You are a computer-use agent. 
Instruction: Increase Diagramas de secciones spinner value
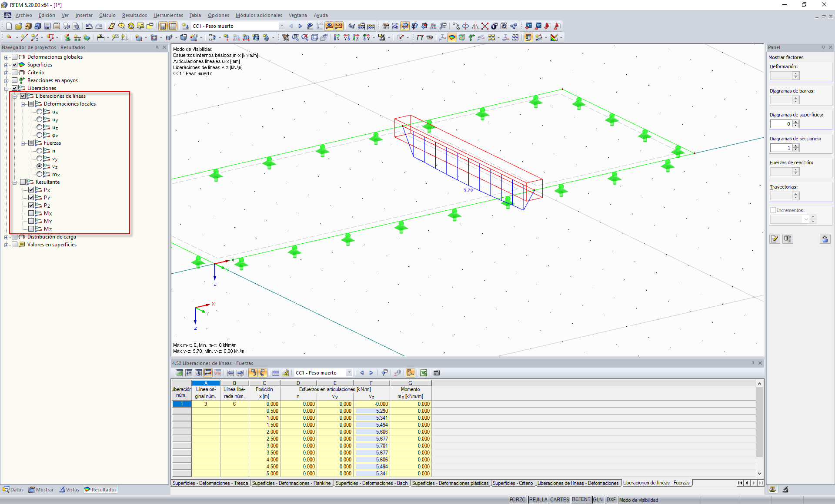pos(796,146)
